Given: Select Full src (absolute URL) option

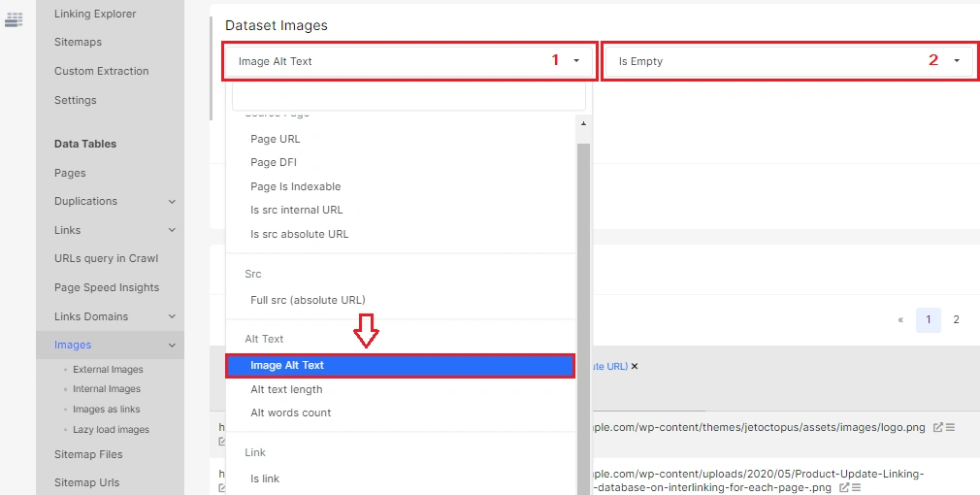Looking at the screenshot, I should (x=308, y=300).
